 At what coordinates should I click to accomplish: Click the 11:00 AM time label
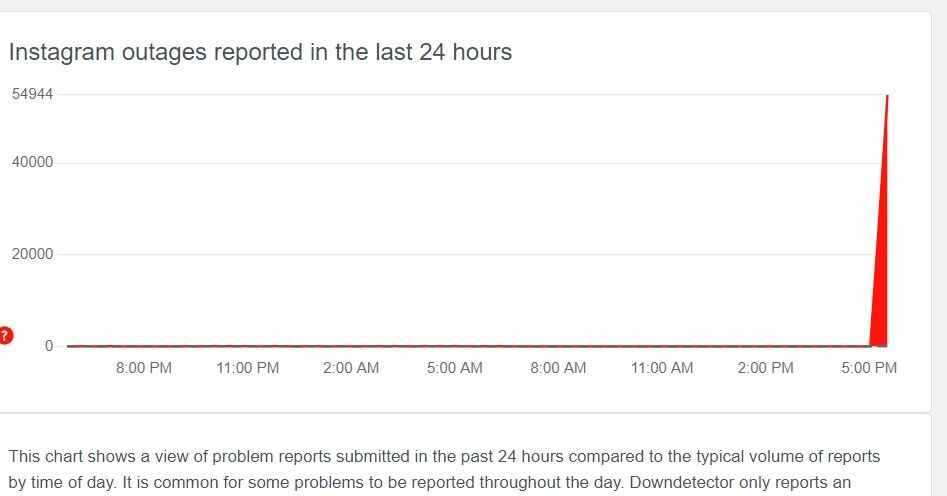(662, 367)
